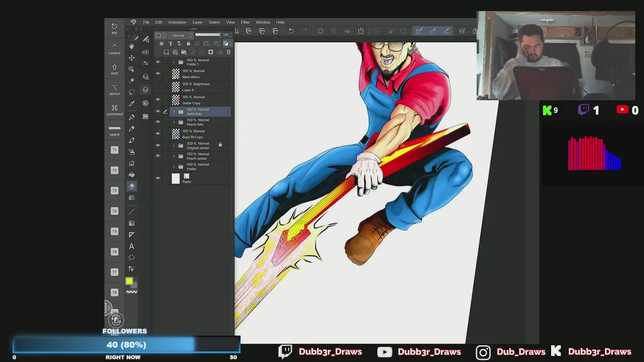Tap the esc edge keyboard key

point(115,29)
